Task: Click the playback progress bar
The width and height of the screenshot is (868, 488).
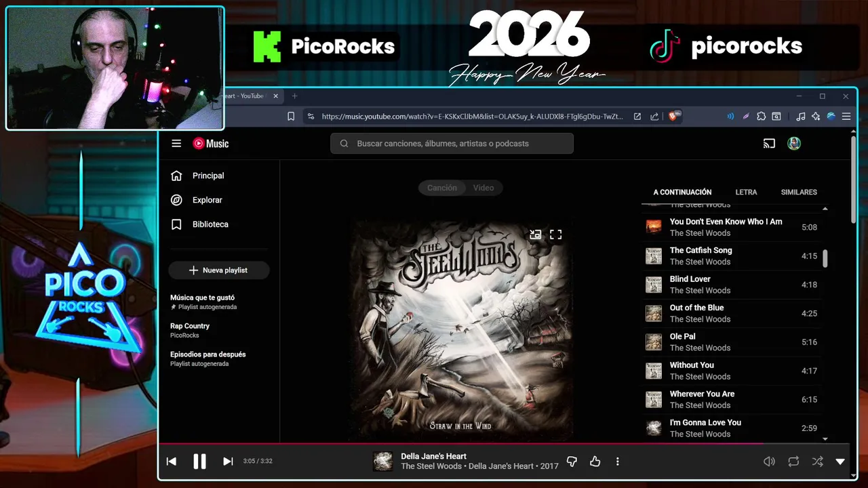Action: point(505,443)
